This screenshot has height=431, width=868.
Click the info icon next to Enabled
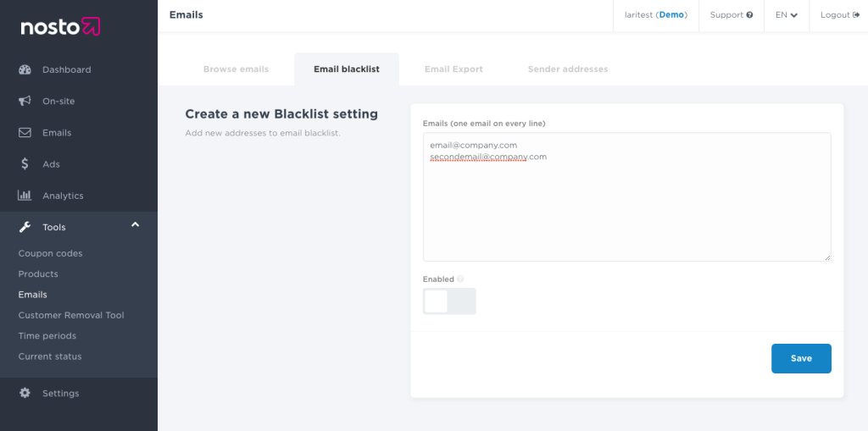click(x=460, y=279)
